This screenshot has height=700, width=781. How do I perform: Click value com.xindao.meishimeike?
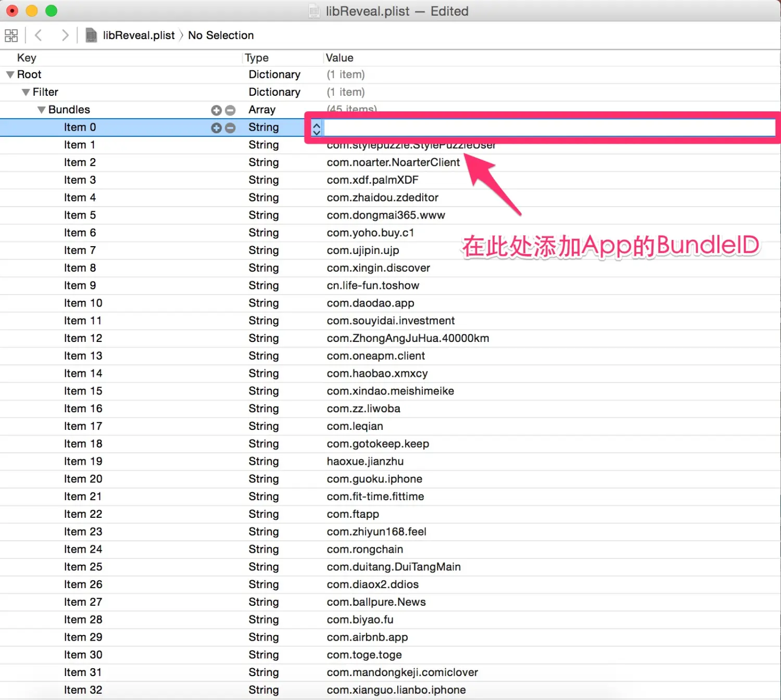pos(391,391)
